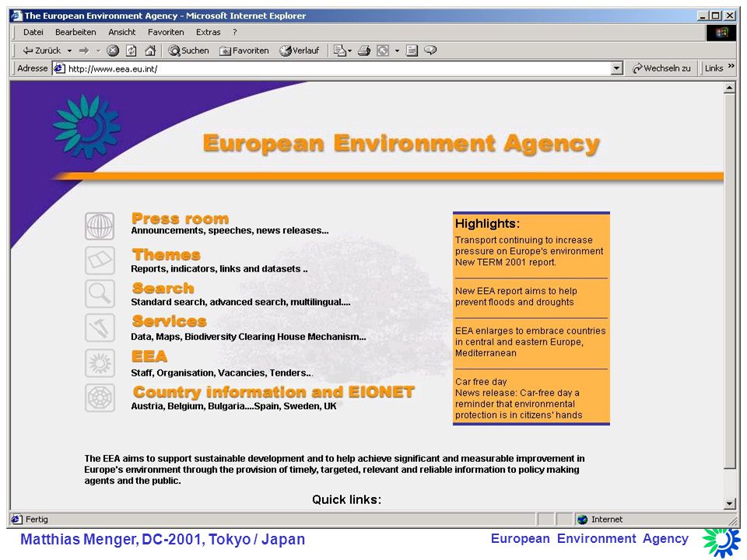Open the EEA heading link
747x560 pixels.
[x=149, y=356]
